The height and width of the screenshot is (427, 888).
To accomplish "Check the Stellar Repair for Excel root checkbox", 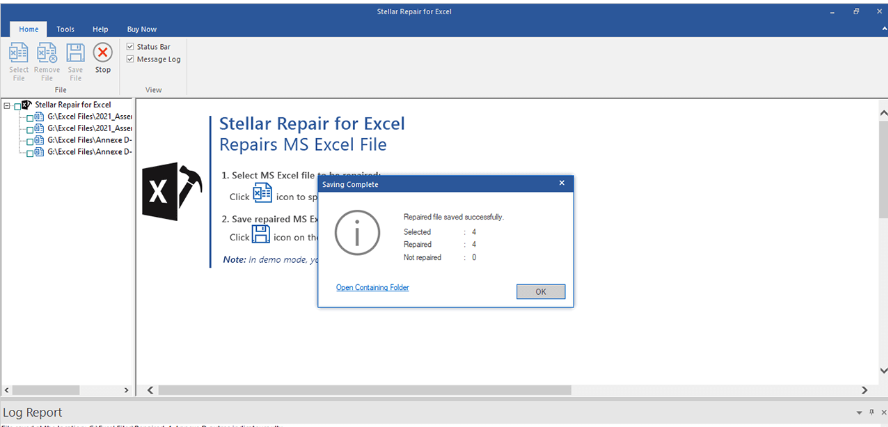I will point(17,105).
